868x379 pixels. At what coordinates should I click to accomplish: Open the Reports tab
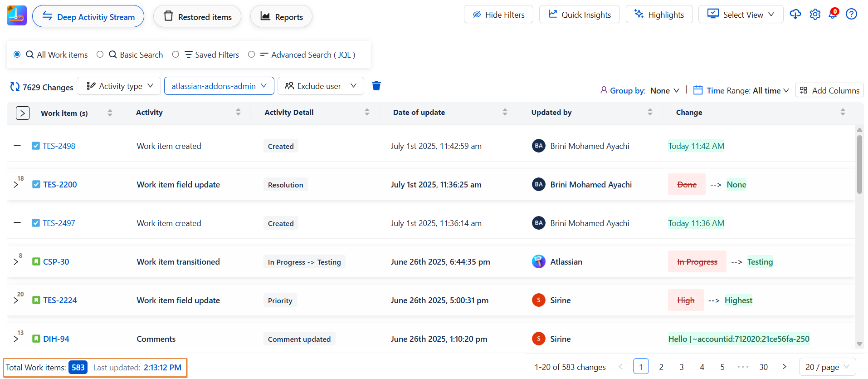[x=281, y=17]
